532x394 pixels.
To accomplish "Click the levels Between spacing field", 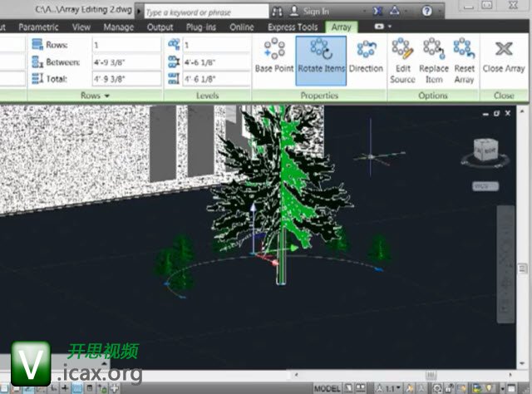I will [216, 62].
